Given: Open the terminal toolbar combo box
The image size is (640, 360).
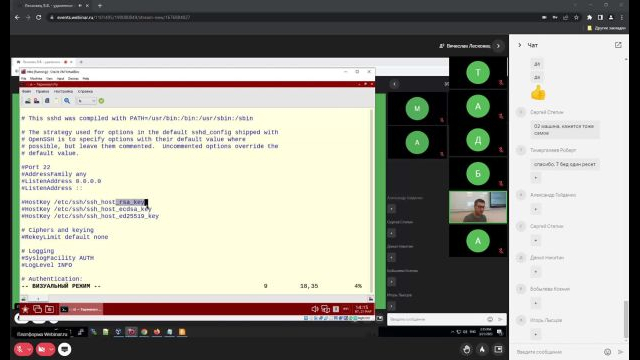Looking at the screenshot, I should [x=86, y=101].
